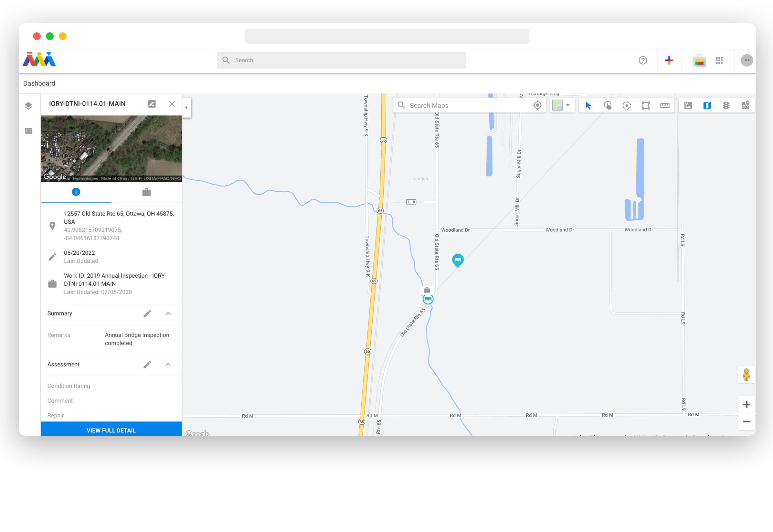Image resolution: width=773 pixels, height=532 pixels.
Task: Collapse the Summary section
Action: [168, 314]
